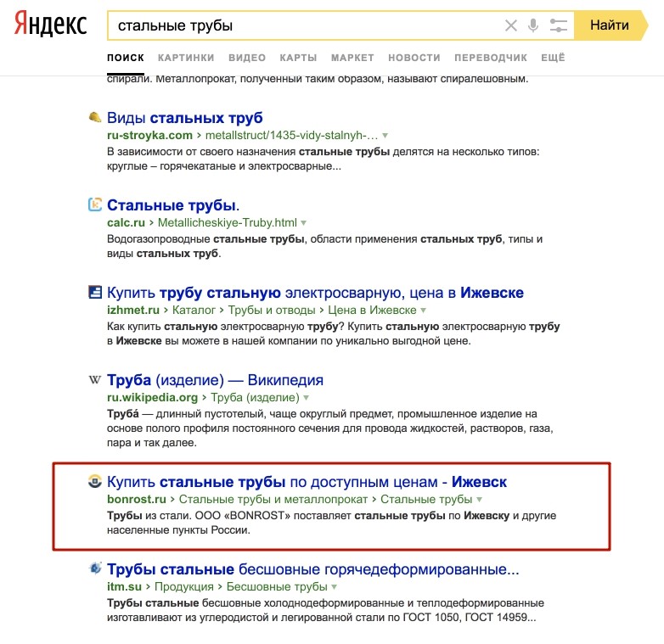The width and height of the screenshot is (664, 644).
Task: Click the ru.wikipedia.org domain link
Action: (152, 398)
